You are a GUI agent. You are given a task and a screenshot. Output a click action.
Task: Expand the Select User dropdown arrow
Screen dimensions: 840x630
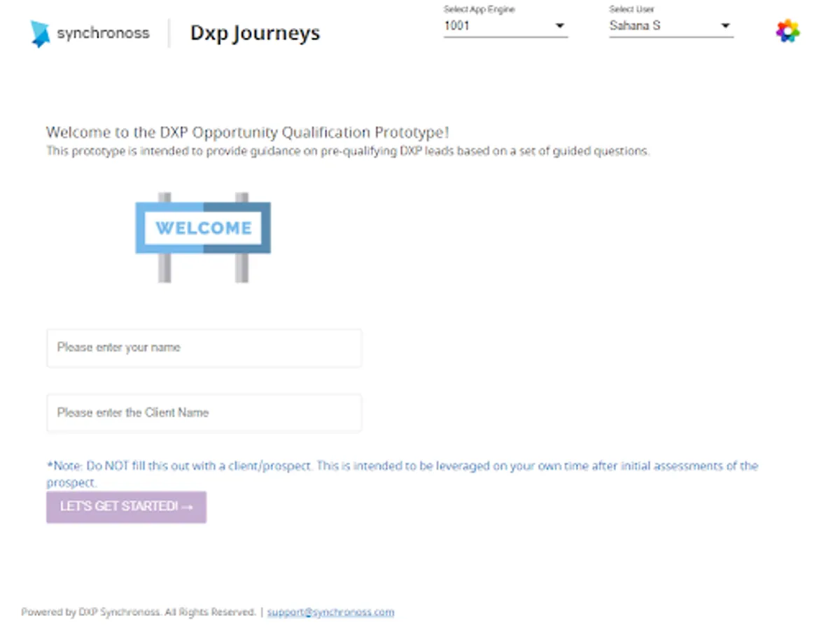(x=725, y=27)
